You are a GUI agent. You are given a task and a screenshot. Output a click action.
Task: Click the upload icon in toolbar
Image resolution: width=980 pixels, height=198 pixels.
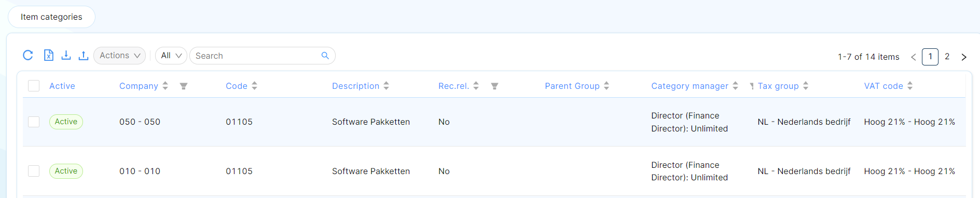[84, 55]
